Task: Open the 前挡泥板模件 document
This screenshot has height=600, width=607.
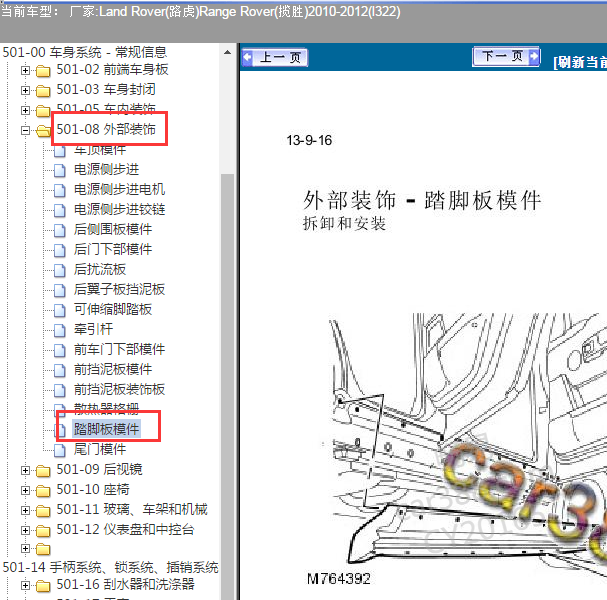Action: point(113,369)
